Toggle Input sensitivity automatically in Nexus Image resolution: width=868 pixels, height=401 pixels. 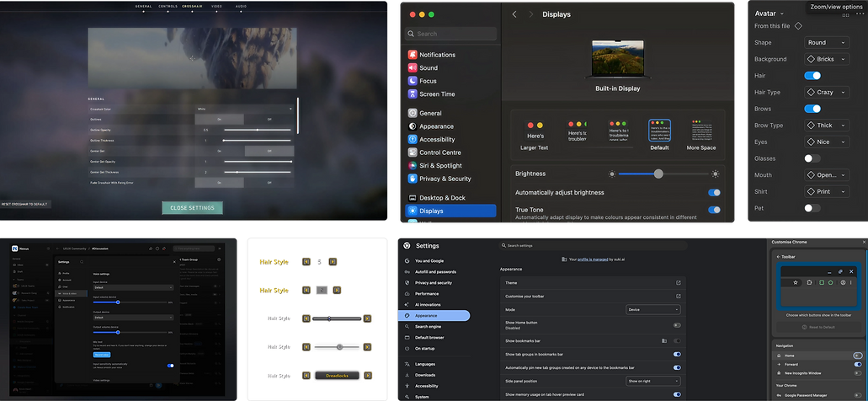pyautogui.click(x=171, y=366)
